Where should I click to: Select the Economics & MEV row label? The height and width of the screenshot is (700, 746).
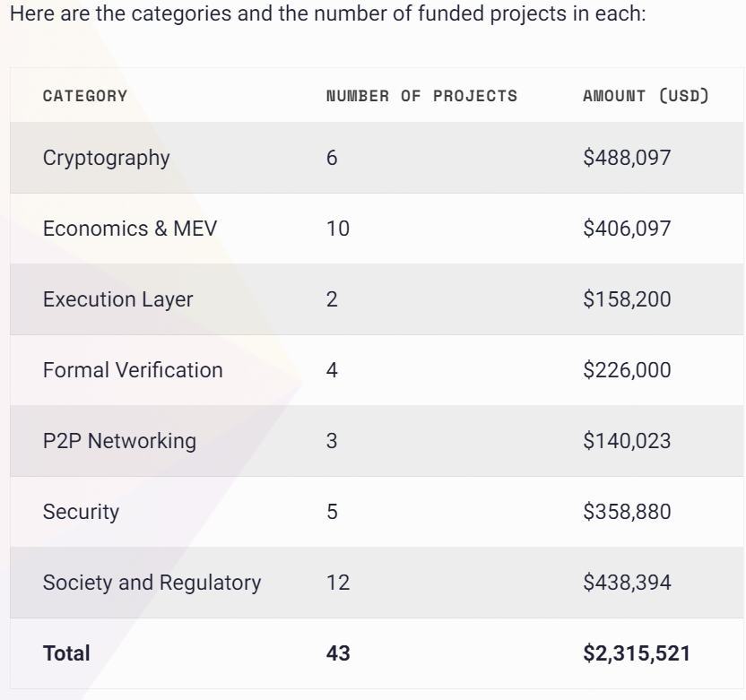point(130,229)
